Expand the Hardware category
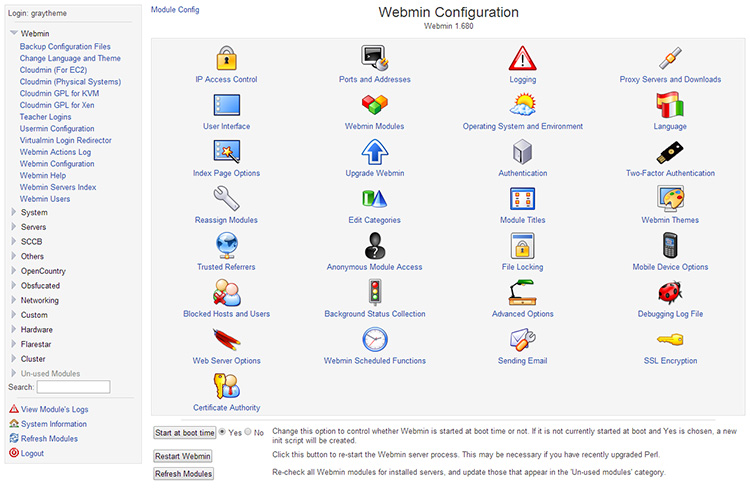 tap(14, 330)
